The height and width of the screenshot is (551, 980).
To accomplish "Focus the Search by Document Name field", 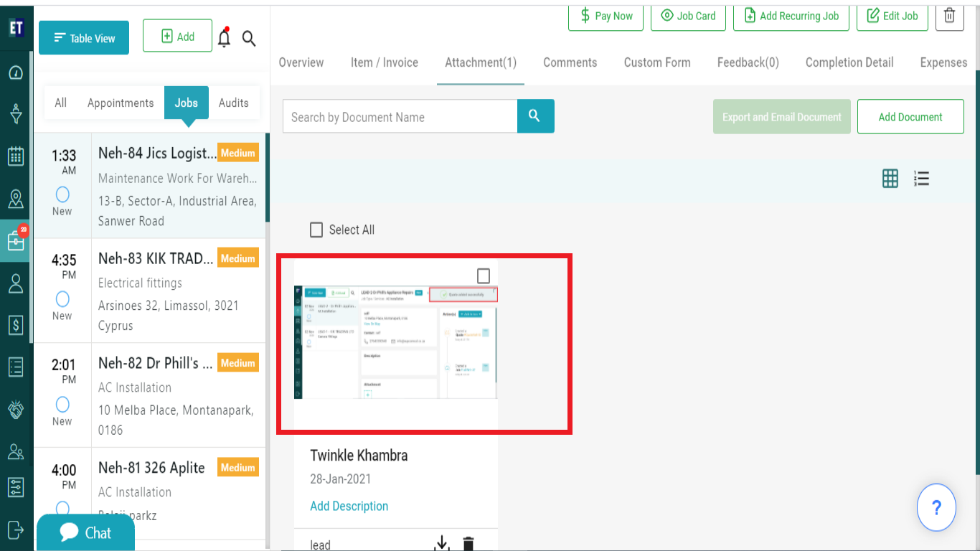I will 400,116.
